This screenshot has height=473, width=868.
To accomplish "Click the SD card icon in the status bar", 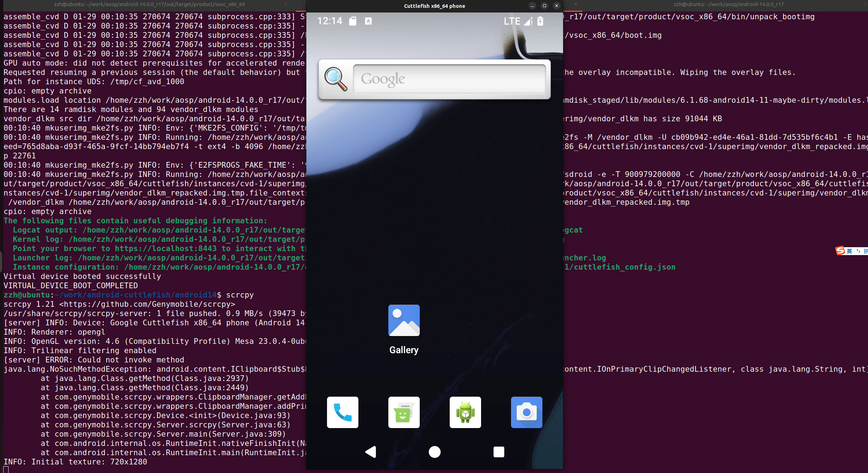I will 353,21.
